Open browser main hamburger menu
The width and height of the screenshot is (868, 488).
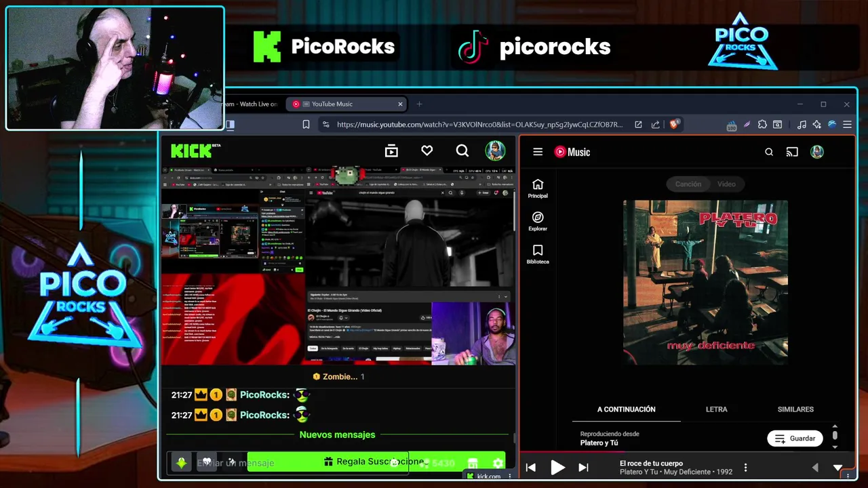coord(847,125)
